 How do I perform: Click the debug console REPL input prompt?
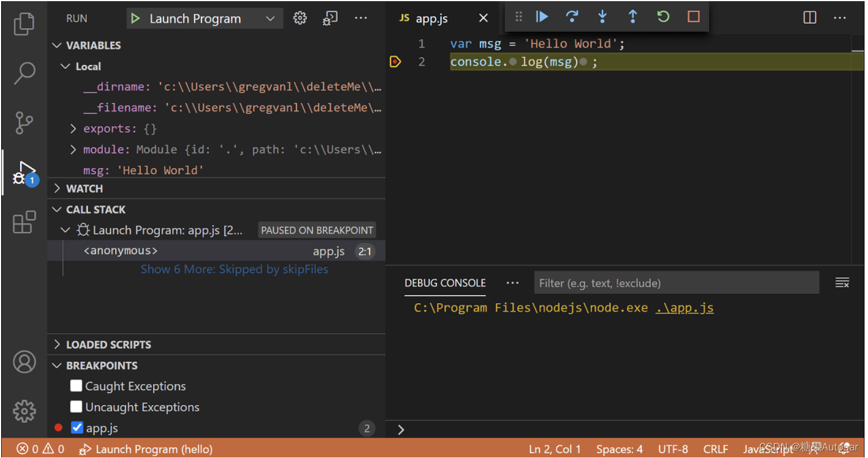(x=625, y=429)
